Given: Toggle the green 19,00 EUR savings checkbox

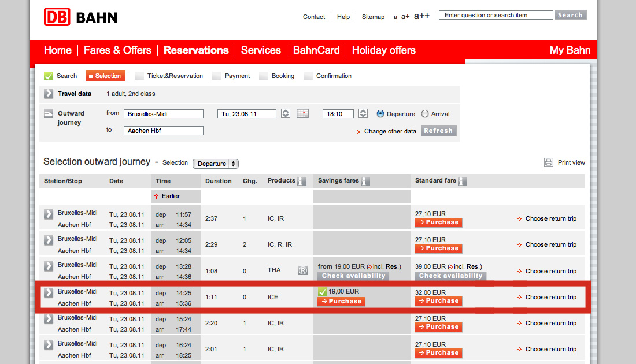Looking at the screenshot, I should tap(323, 292).
